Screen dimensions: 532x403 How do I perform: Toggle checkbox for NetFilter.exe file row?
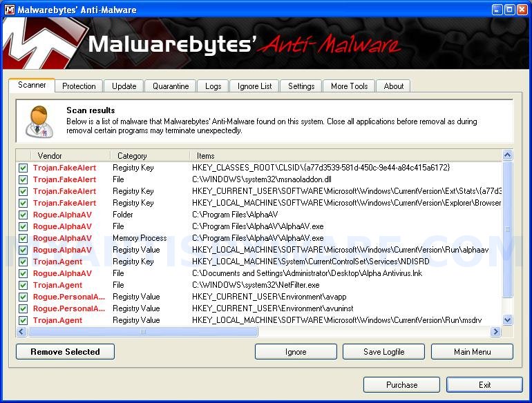(23, 285)
